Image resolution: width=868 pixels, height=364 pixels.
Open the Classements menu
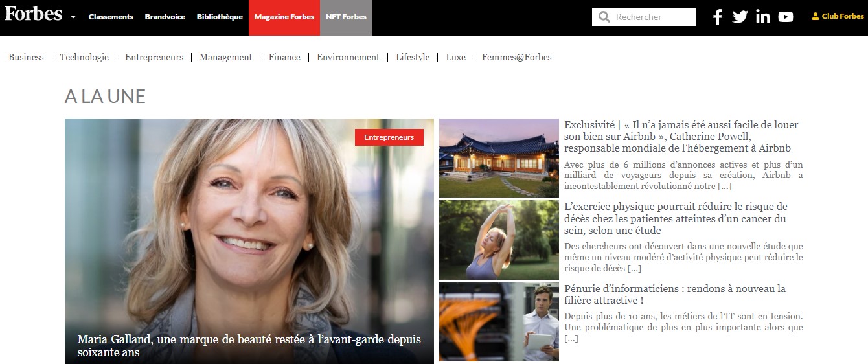[111, 17]
